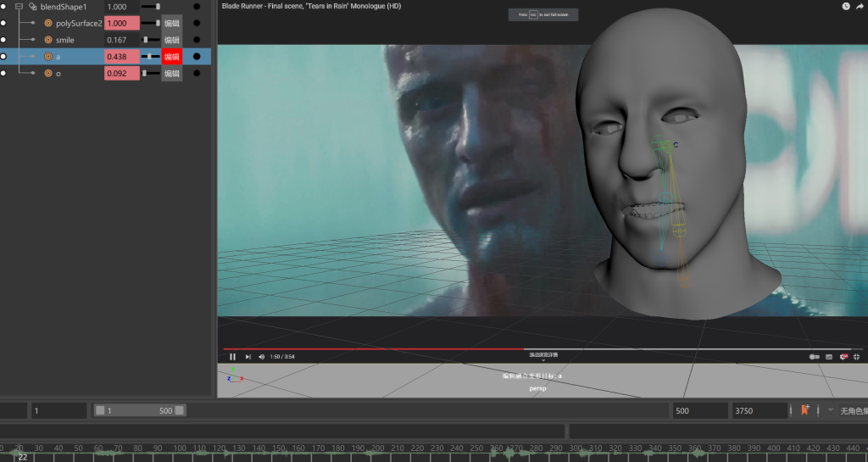Image resolution: width=868 pixels, height=462 pixels.
Task: Click the orange target icon for 'o'
Action: tap(48, 73)
